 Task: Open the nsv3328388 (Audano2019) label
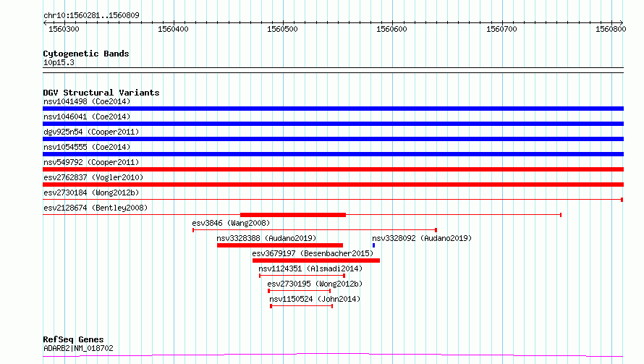[x=266, y=238]
